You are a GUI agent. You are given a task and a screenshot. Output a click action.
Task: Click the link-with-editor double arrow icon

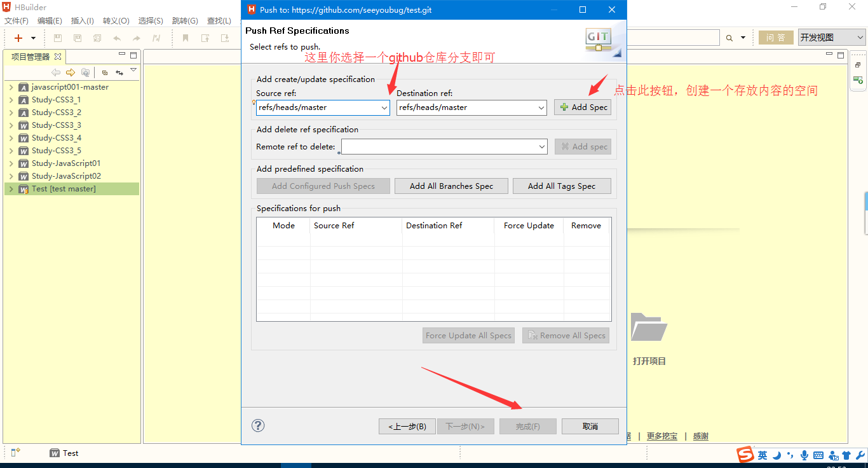[x=119, y=72]
